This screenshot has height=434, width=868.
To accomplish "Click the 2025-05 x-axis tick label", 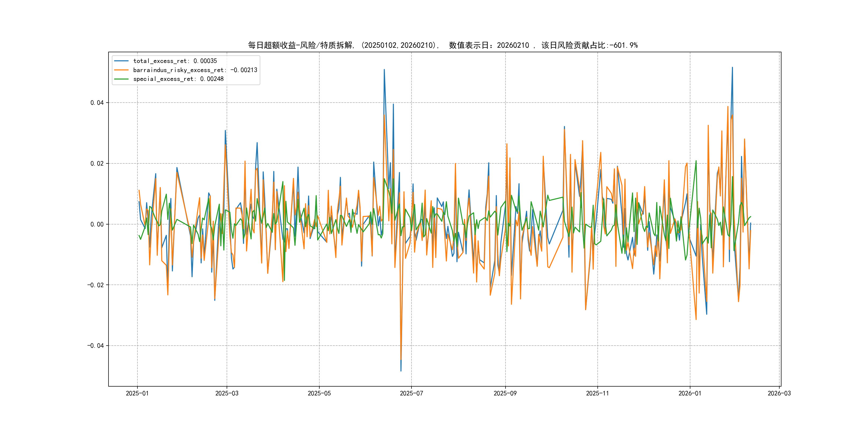I will pyautogui.click(x=319, y=393).
